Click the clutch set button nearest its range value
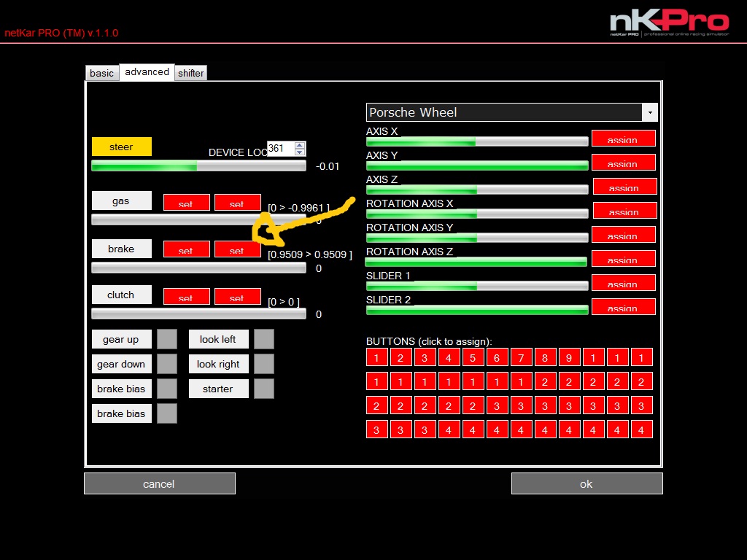This screenshot has height=560, width=747. 237,296
